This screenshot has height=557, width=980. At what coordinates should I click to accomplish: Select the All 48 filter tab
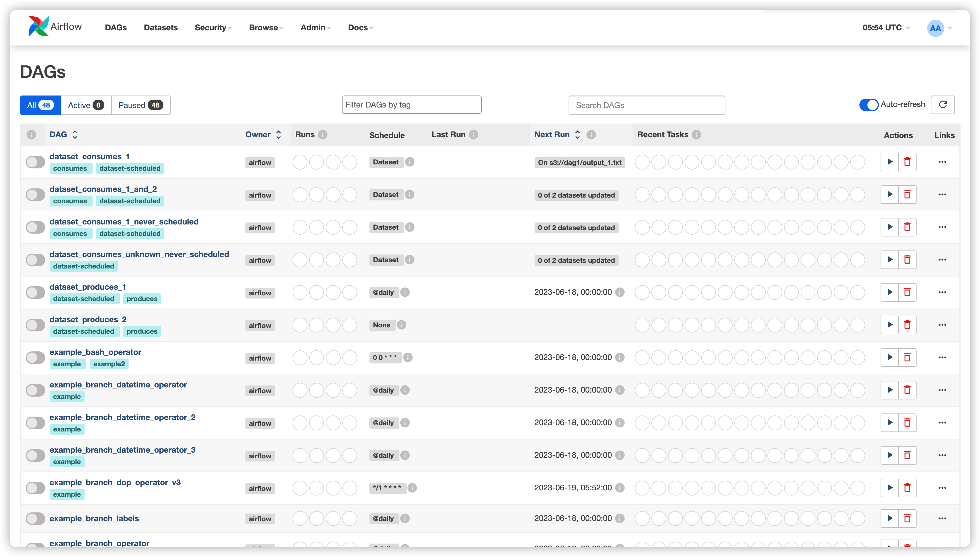40,105
